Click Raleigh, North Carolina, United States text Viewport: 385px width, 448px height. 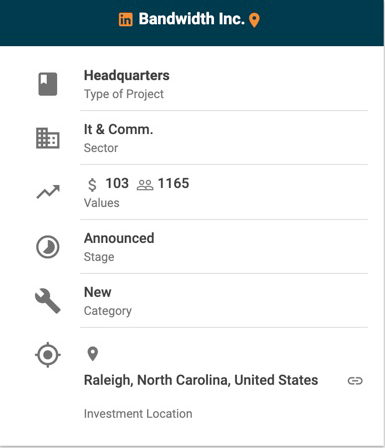click(201, 380)
